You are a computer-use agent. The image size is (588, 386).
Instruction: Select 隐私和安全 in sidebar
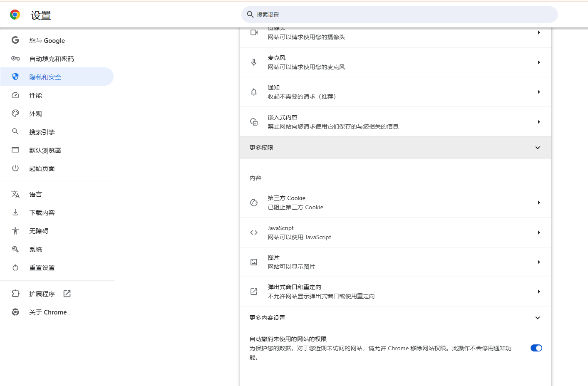click(57, 77)
